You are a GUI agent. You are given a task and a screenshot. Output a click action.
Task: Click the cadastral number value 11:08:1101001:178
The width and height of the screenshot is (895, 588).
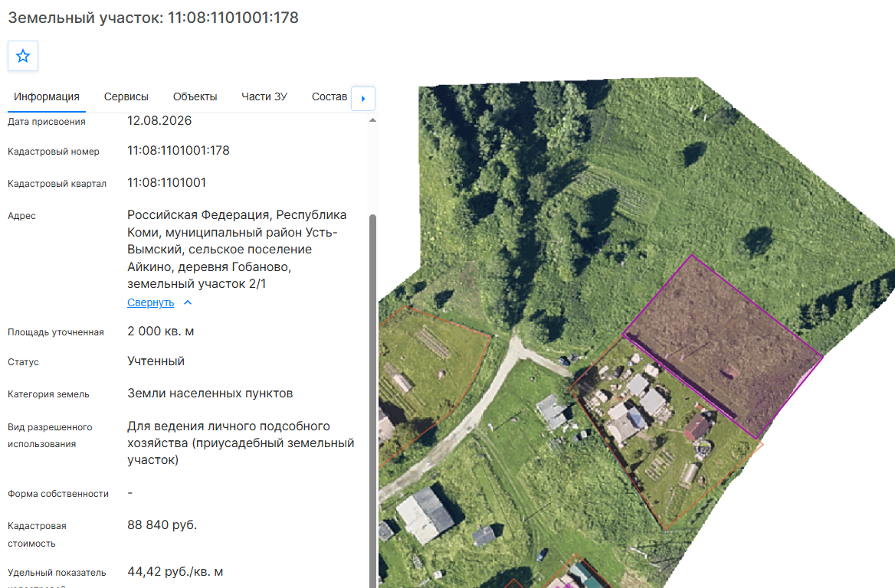(x=178, y=151)
